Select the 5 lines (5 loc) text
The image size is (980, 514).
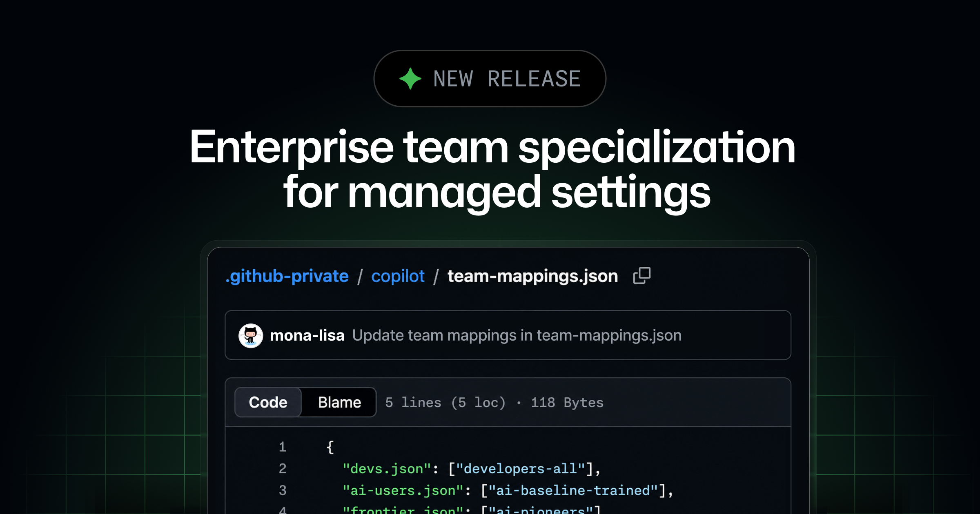pos(445,403)
